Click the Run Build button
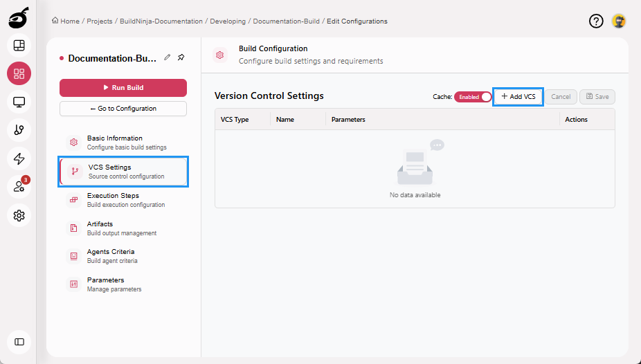Viewport: 641px width, 364px height. [x=123, y=87]
